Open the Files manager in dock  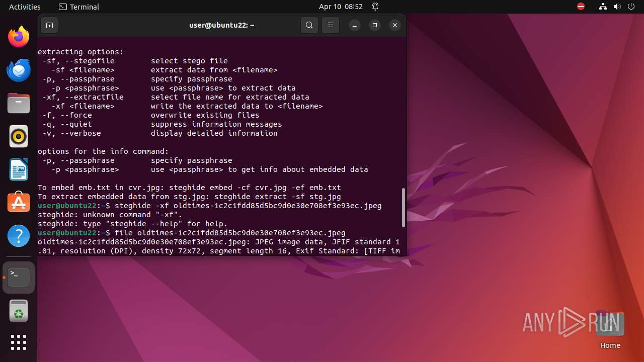pos(19,103)
